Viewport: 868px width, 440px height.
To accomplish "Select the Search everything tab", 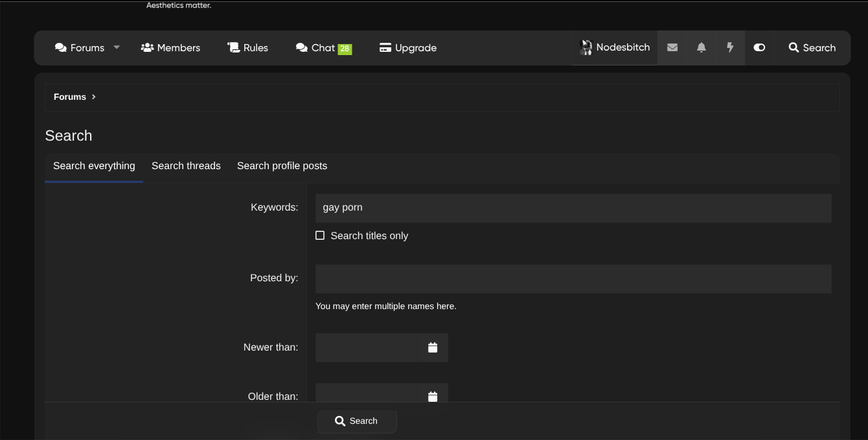I will click(94, 166).
